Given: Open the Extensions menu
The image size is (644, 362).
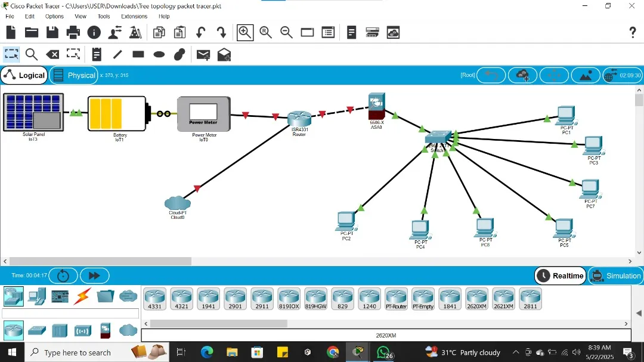Looking at the screenshot, I should pos(134,17).
